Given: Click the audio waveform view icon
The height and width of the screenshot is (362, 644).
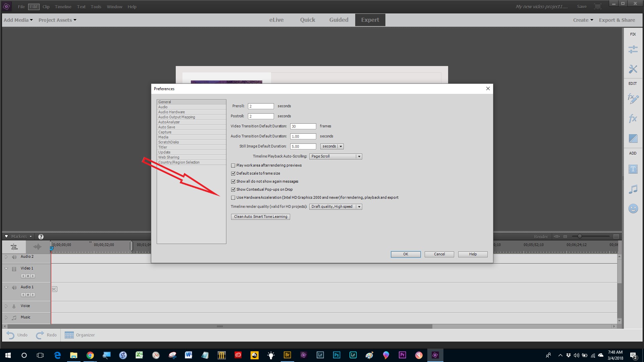Looking at the screenshot, I should tap(37, 247).
